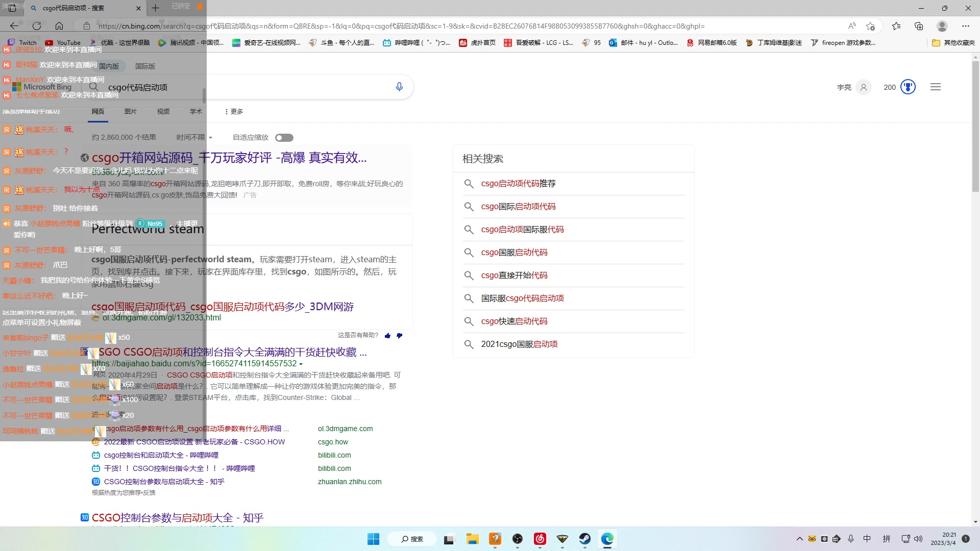
Task: Open the 其他收藏夹 bookmarks folder
Action: [953, 43]
